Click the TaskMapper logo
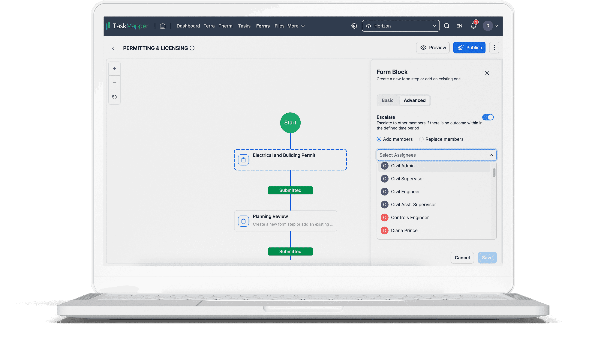This screenshot has height=364, width=598. 127,26
